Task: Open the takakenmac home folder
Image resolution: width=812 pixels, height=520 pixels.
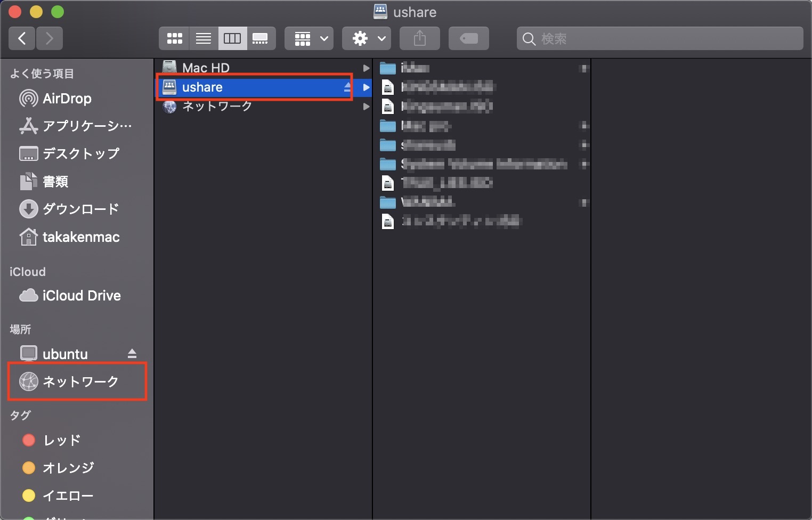Action: [80, 237]
